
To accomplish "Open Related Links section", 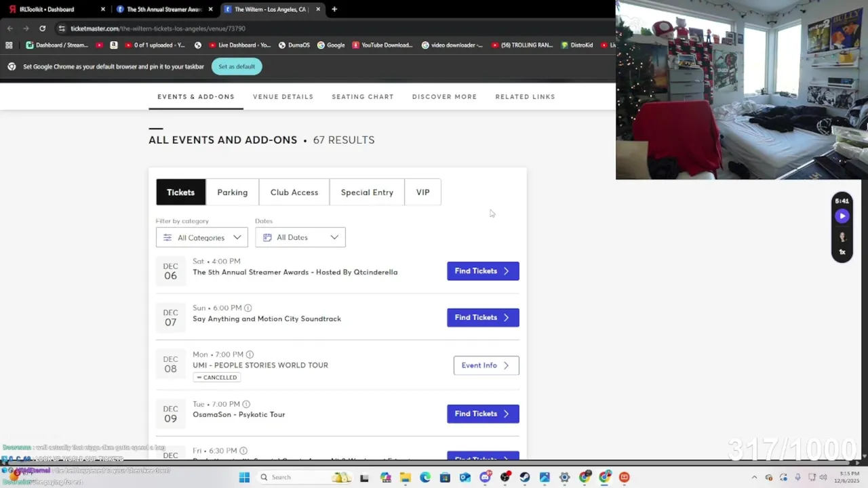I will pyautogui.click(x=525, y=97).
